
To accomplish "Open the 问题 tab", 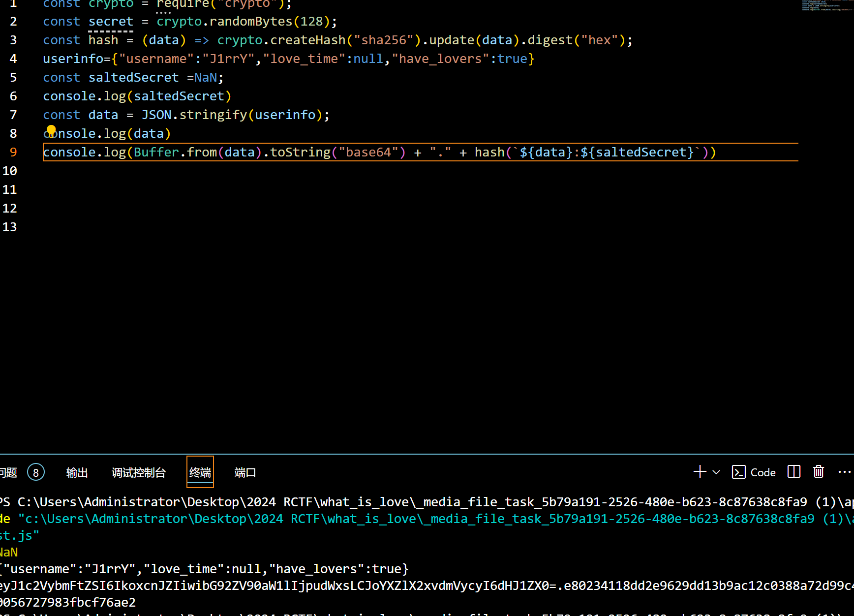I will pyautogui.click(x=8, y=472).
